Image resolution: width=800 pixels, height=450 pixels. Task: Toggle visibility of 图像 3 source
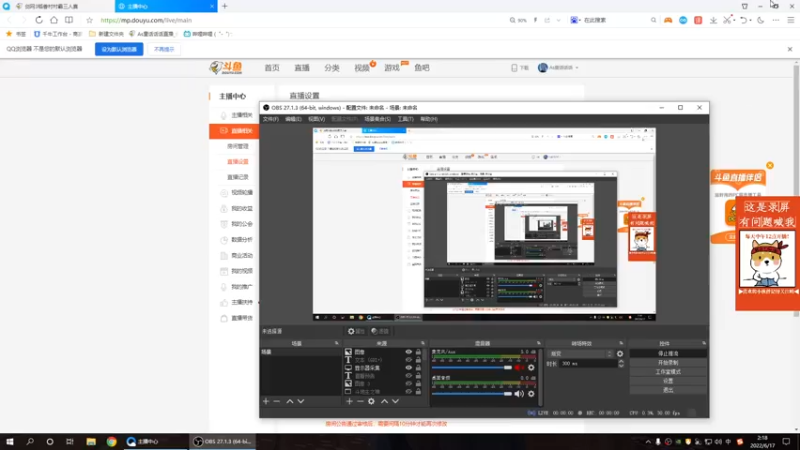[409, 384]
